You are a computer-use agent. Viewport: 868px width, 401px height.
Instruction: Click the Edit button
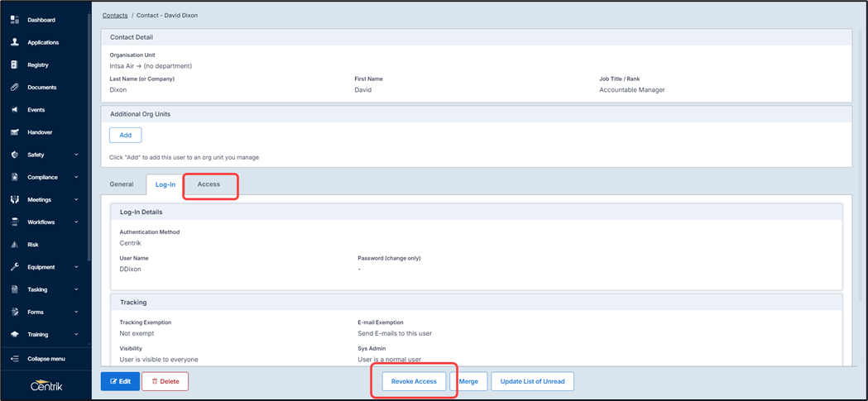119,381
